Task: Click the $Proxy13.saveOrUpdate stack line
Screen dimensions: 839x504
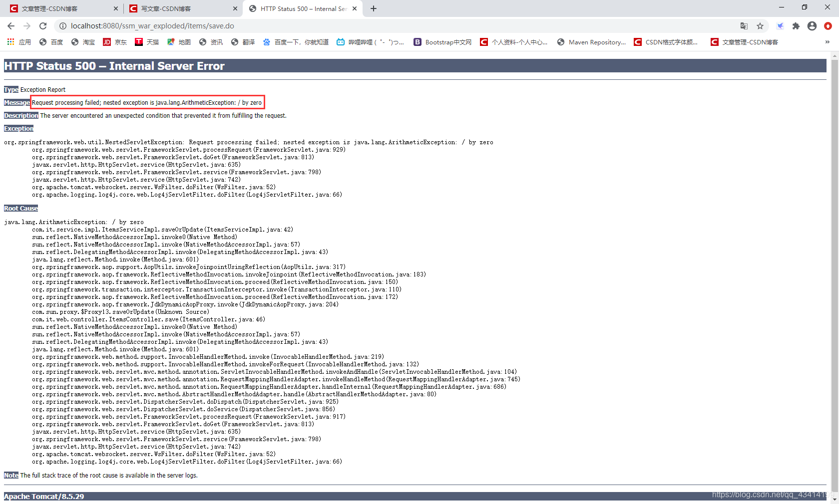Action: click(121, 312)
